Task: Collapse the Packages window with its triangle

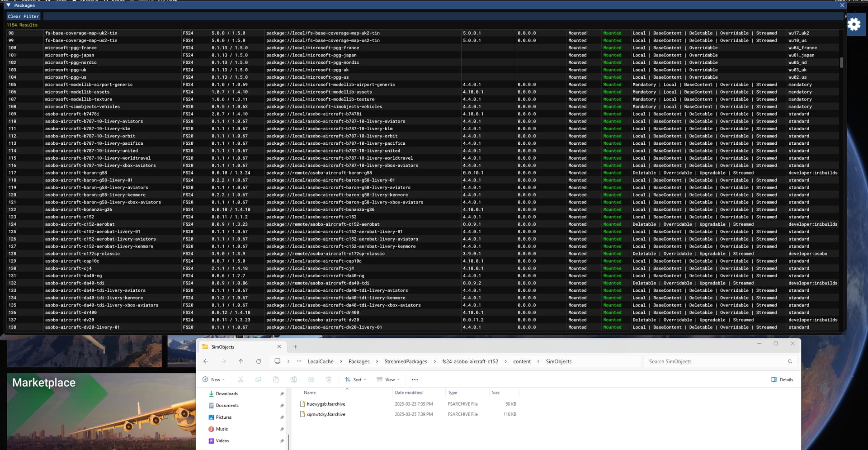Action: [9, 5]
